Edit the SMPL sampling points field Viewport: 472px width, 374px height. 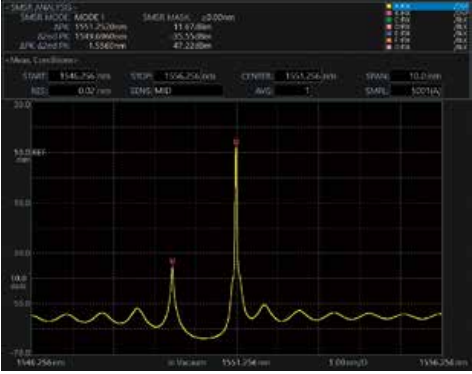416,91
